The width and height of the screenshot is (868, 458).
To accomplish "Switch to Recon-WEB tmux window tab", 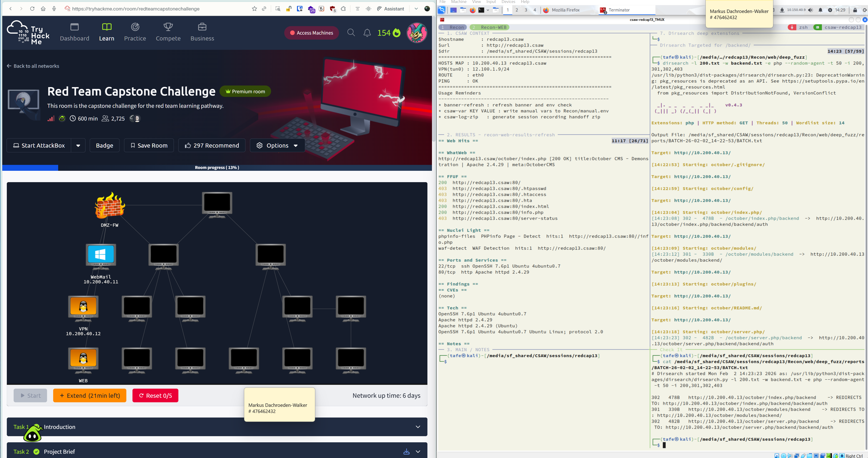I will (x=490, y=27).
